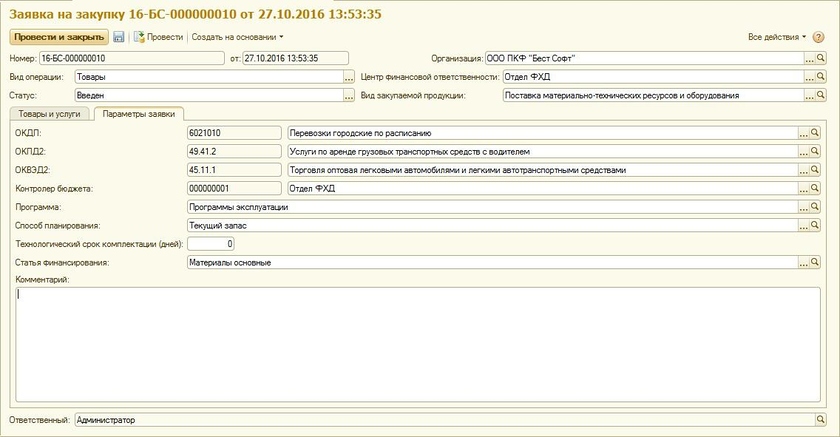Viewport: 840px width, 437px height.
Task: Open selection ellipsis for ОКПД2 field
Action: coord(803,151)
